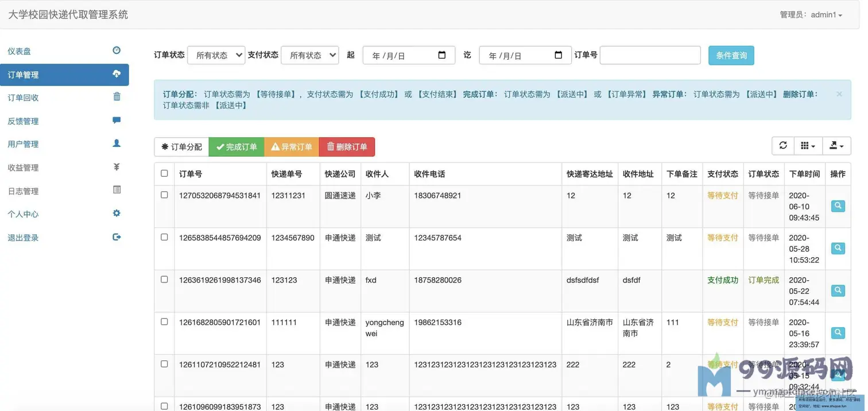
Task: Toggle the select-all checkbox in table header
Action: 165,173
